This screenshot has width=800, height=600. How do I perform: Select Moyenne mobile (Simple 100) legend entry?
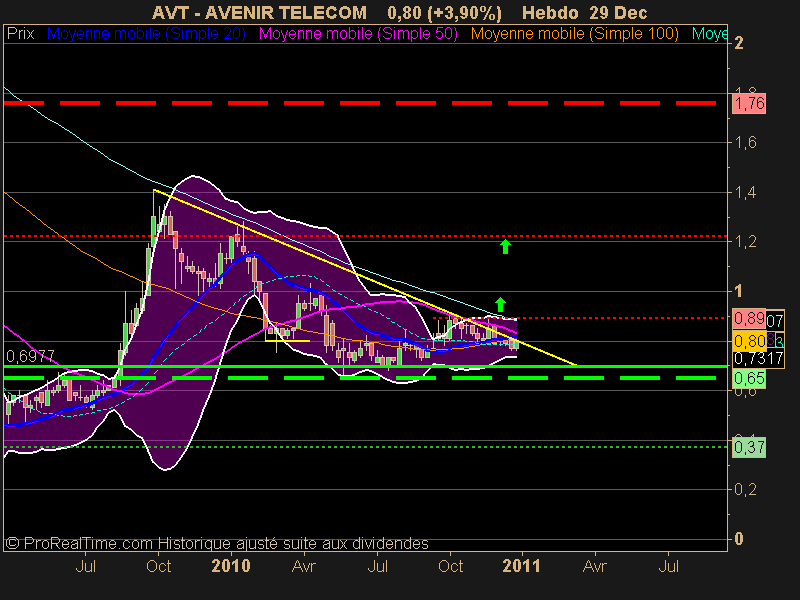coord(574,34)
